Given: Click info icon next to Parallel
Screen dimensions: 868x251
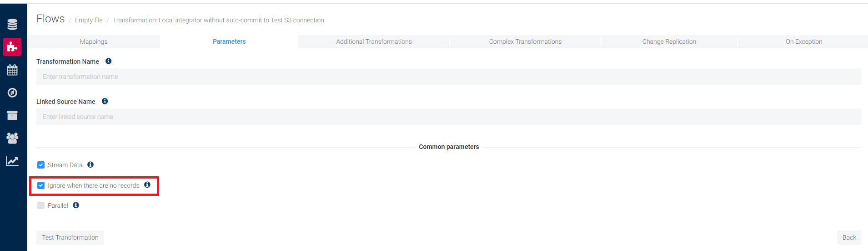Looking at the screenshot, I should (x=76, y=205).
